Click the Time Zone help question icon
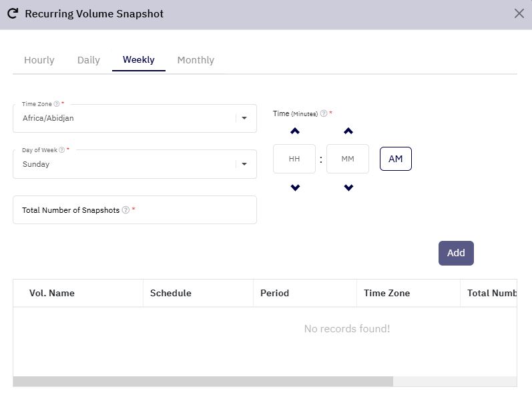 click(57, 103)
